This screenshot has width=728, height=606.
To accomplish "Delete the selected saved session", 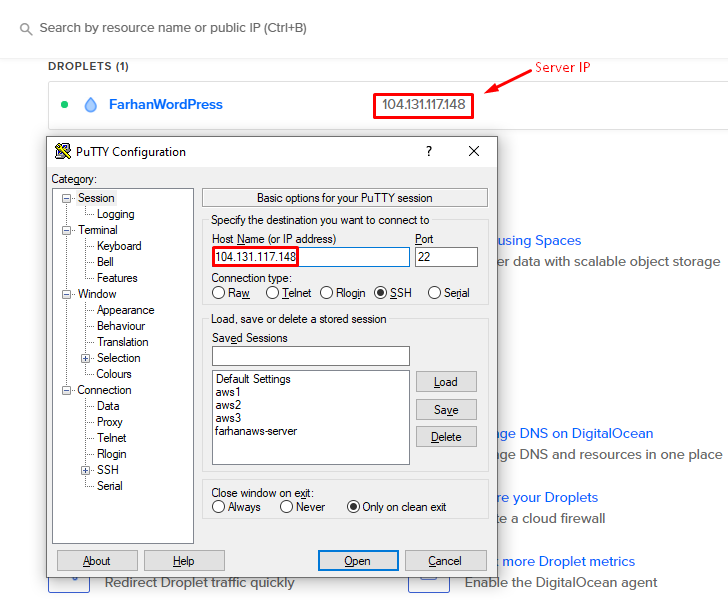I will coord(446,437).
